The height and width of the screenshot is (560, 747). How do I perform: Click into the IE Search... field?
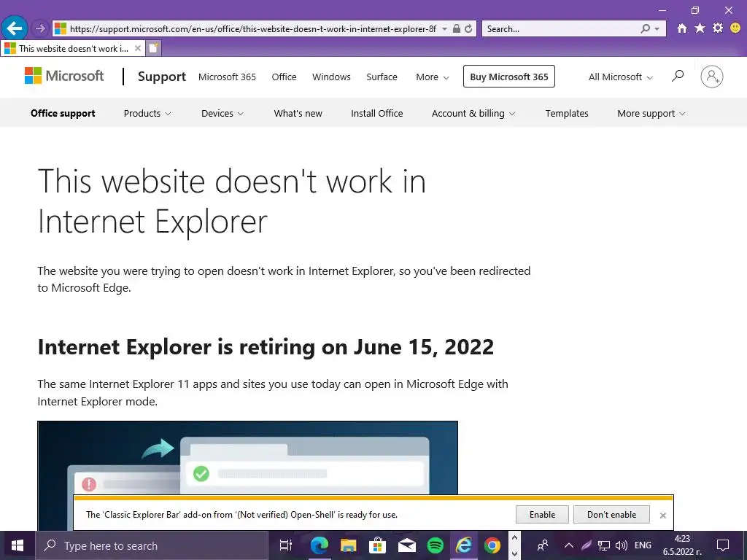point(560,28)
